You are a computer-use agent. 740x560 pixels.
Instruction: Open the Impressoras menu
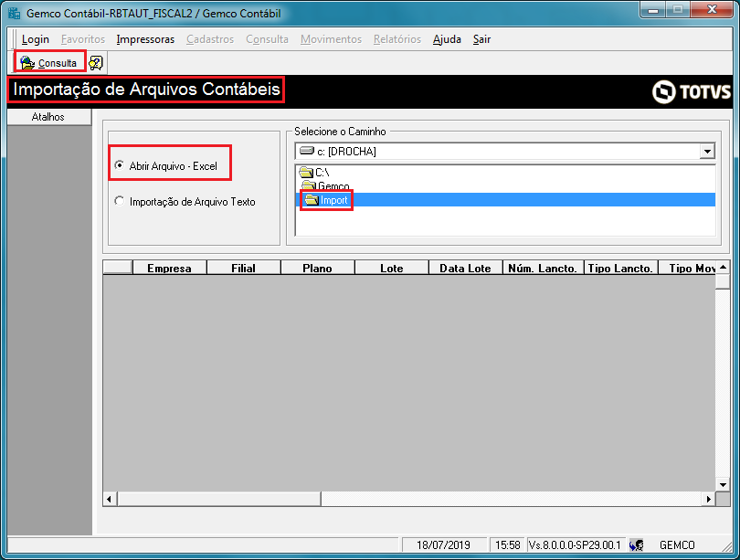coord(145,39)
